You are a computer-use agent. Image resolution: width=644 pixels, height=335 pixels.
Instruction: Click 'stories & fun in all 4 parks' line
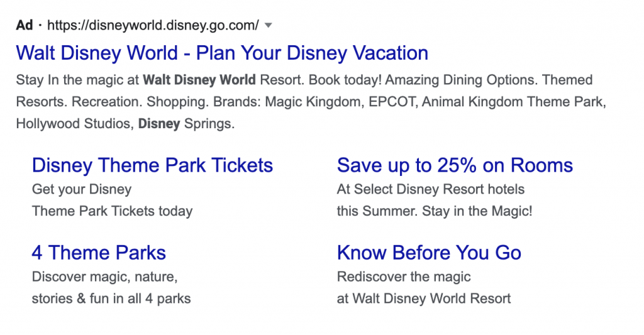[x=111, y=299]
